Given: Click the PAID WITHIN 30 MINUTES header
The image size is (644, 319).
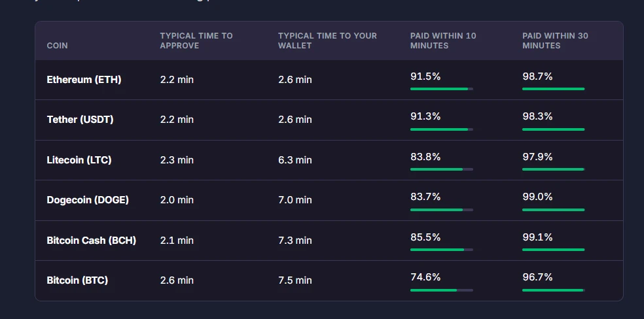Looking at the screenshot, I should click(x=555, y=41).
